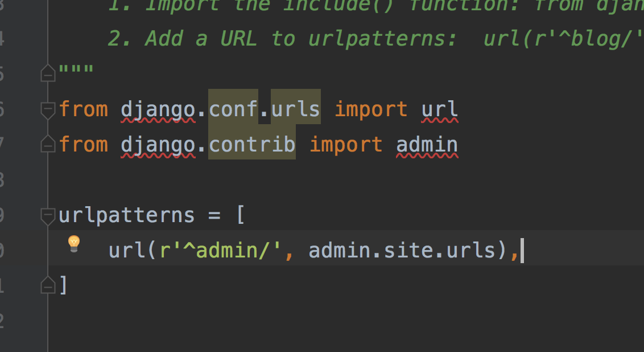Screen dimensions: 644x352
Task: Click 'django' in the django.conf.urls import
Action: [158, 109]
